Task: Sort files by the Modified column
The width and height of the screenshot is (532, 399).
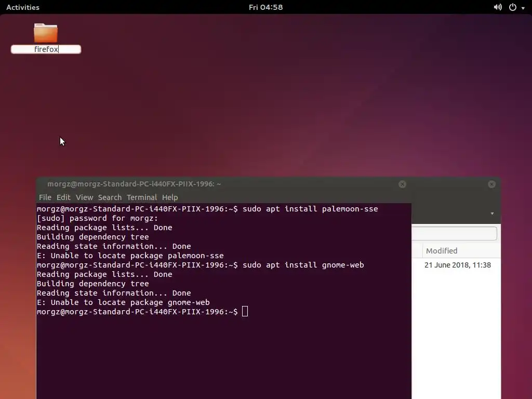Action: pyautogui.click(x=442, y=251)
